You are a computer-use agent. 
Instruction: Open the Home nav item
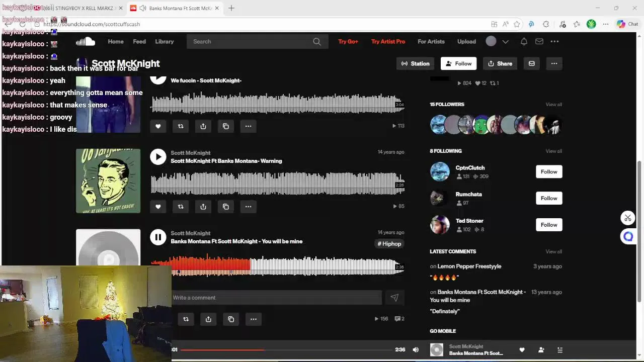click(x=116, y=42)
